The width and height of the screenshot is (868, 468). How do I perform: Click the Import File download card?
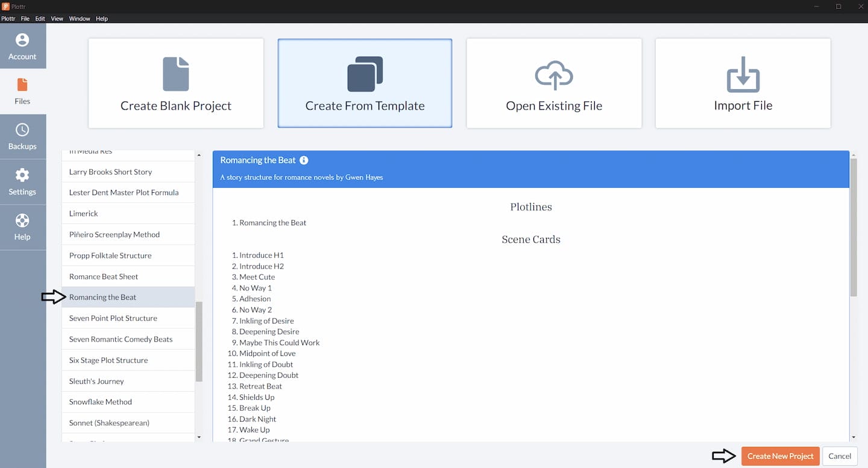click(743, 83)
